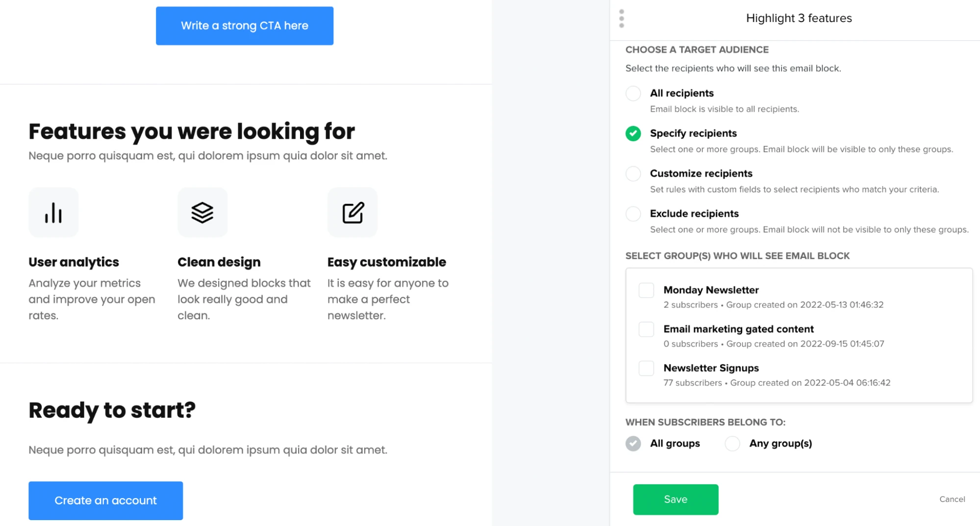
Task: Choose the Any group(s) radio option
Action: tap(732, 444)
